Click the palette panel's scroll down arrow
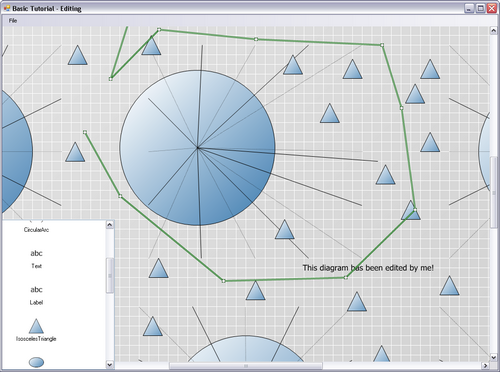Image resolution: width=500 pixels, height=372 pixels. [x=110, y=364]
